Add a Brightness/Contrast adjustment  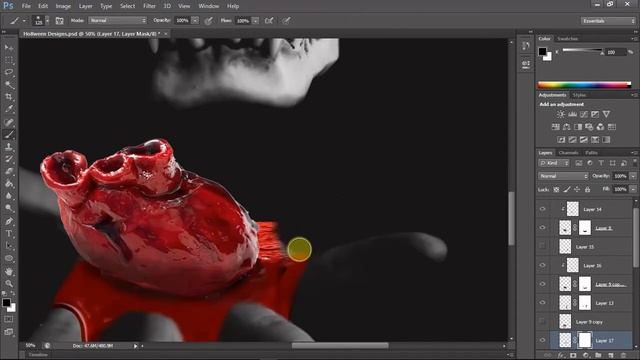561,114
